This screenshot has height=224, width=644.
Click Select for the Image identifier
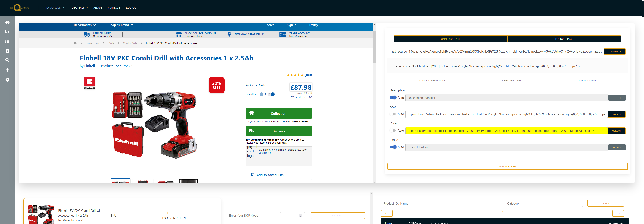[617, 147]
